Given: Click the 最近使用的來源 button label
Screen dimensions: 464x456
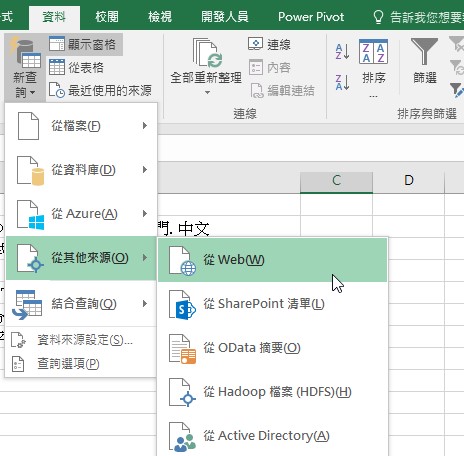Looking at the screenshot, I should pyautogui.click(x=110, y=90).
